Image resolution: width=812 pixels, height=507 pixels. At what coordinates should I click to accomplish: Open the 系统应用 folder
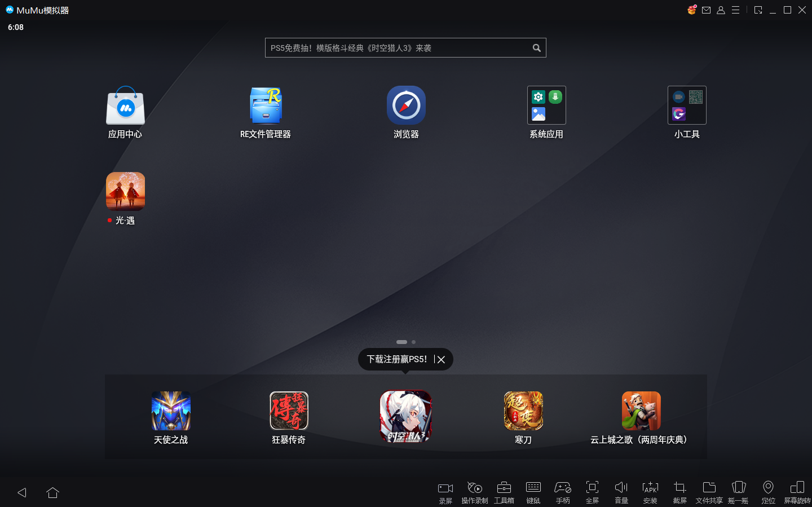[x=546, y=105]
